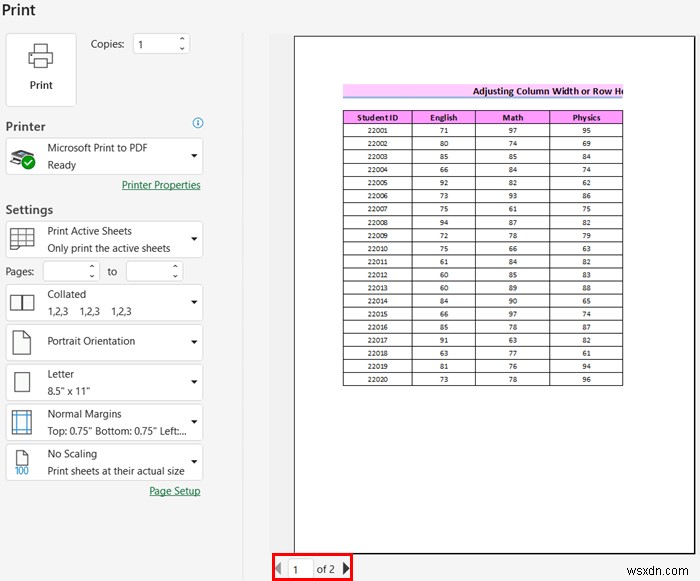Click the Collated pages icon

22,302
